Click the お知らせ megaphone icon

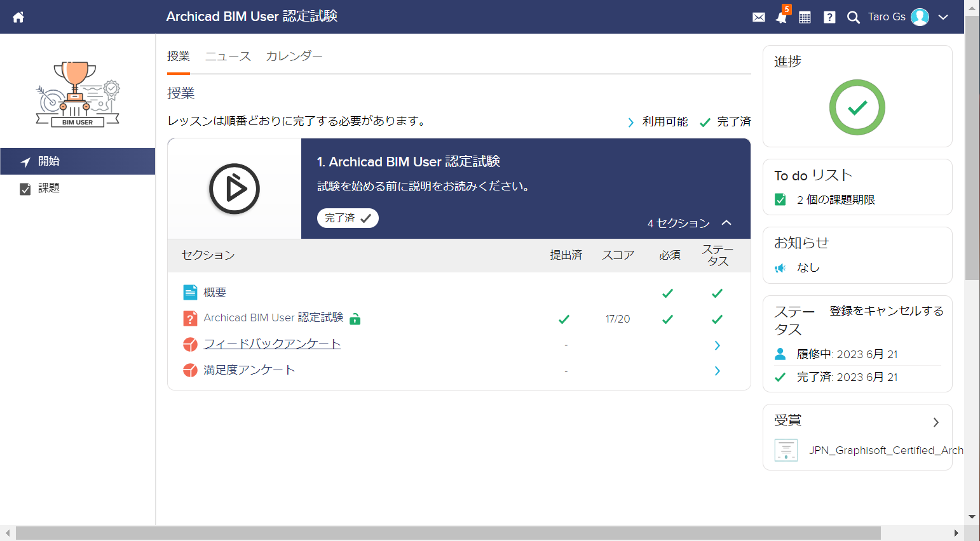pos(780,268)
